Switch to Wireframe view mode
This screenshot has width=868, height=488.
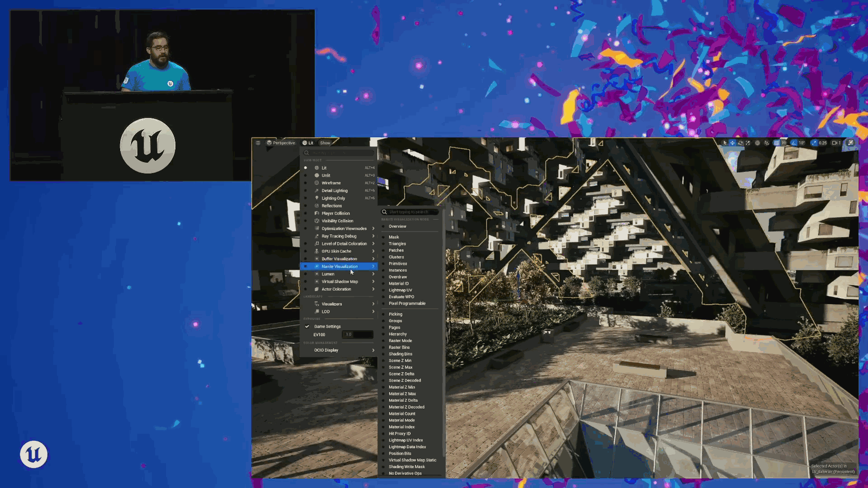coord(339,183)
